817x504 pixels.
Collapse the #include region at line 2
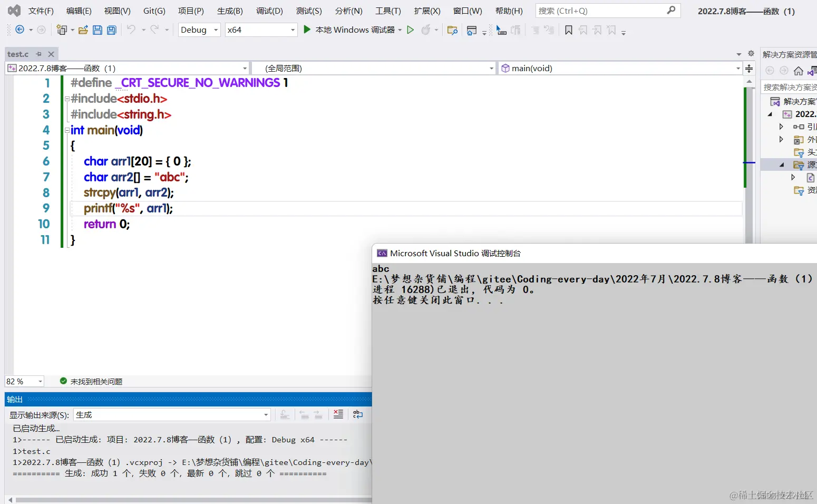click(x=67, y=99)
